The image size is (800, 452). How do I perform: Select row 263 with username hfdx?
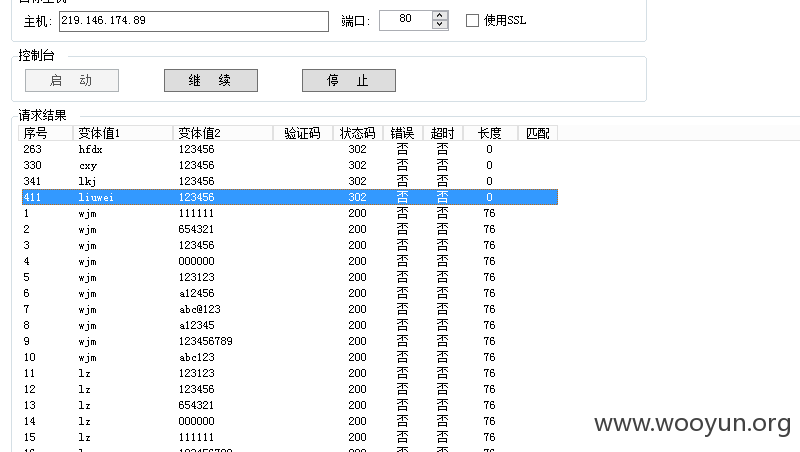[x=290, y=149]
